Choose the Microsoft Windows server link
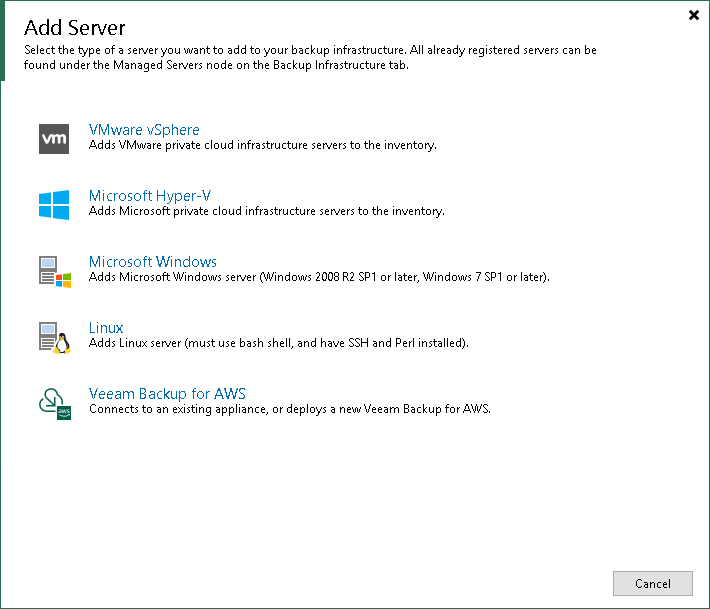 (153, 262)
